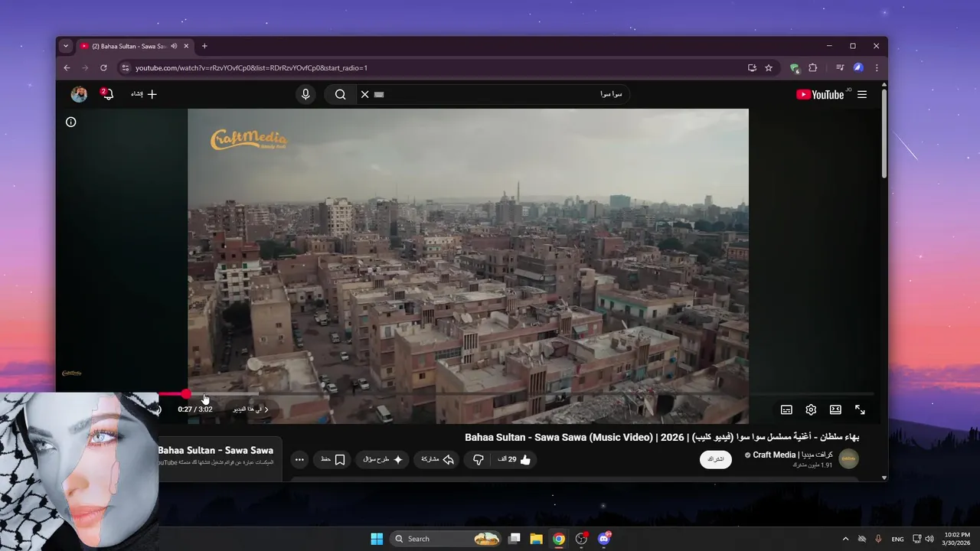Open File Explorer from the taskbar
The width and height of the screenshot is (980, 551).
click(537, 539)
